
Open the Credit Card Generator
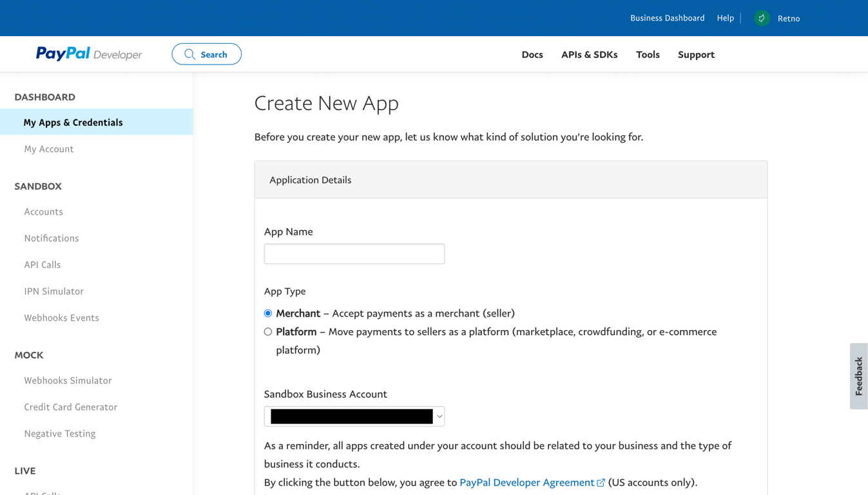pos(70,407)
